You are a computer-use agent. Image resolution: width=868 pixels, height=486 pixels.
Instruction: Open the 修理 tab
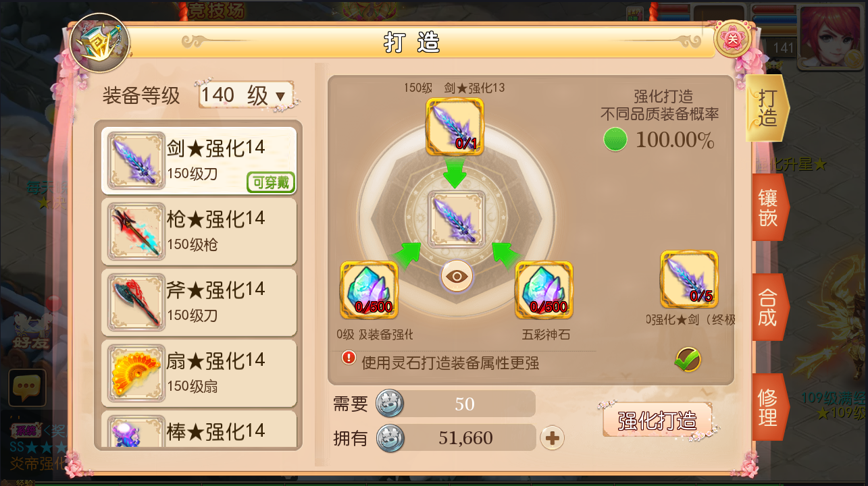click(768, 407)
